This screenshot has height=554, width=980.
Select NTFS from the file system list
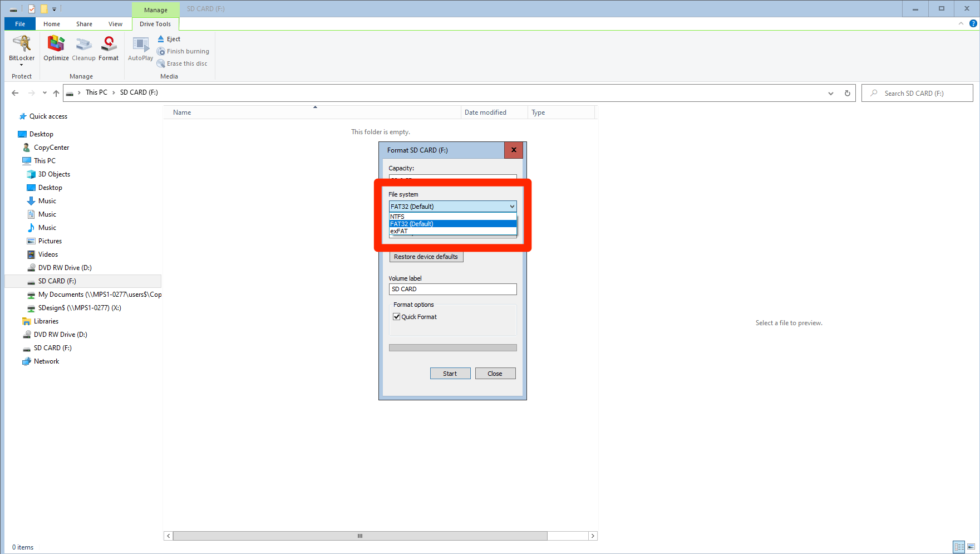[x=397, y=216]
